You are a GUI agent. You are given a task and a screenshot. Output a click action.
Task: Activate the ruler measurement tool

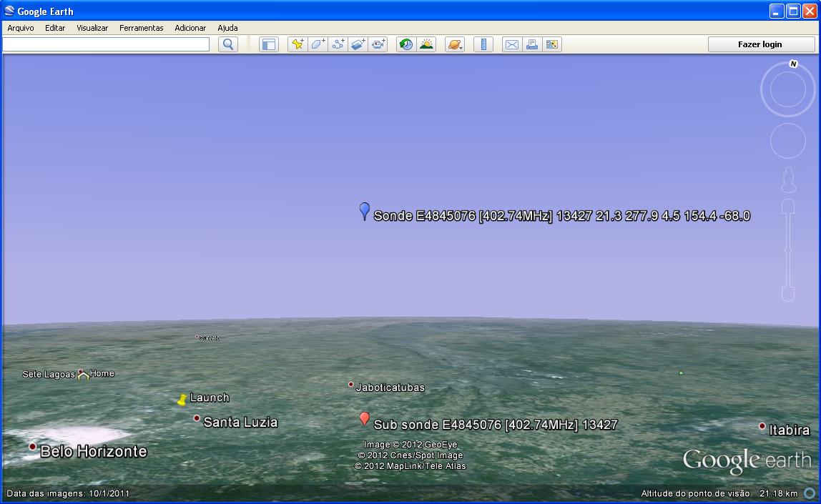483,44
